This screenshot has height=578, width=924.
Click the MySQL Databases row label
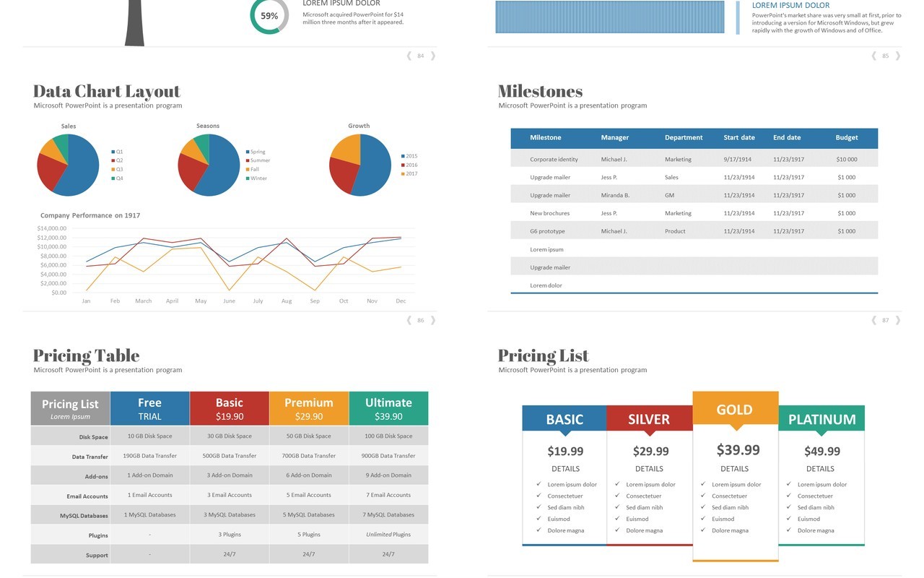coord(84,516)
